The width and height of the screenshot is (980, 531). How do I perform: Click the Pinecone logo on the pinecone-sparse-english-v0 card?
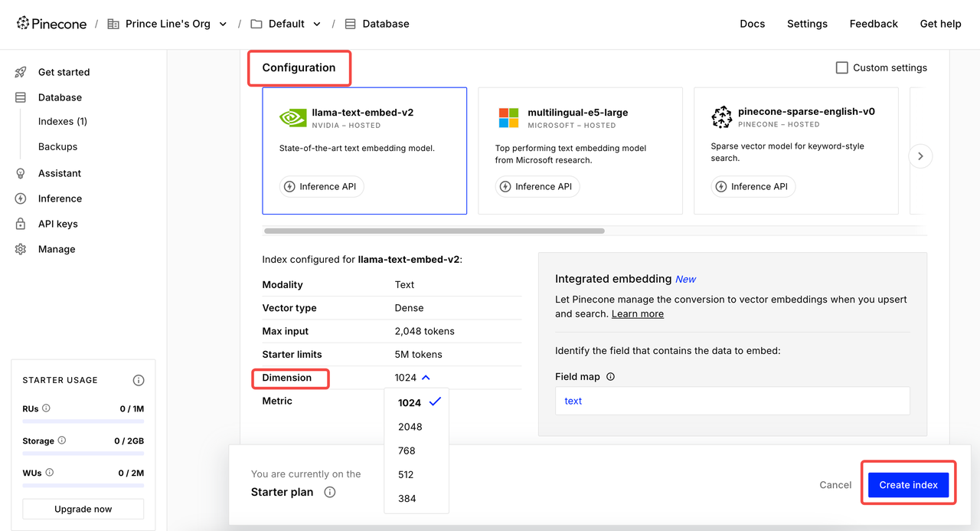click(x=722, y=116)
